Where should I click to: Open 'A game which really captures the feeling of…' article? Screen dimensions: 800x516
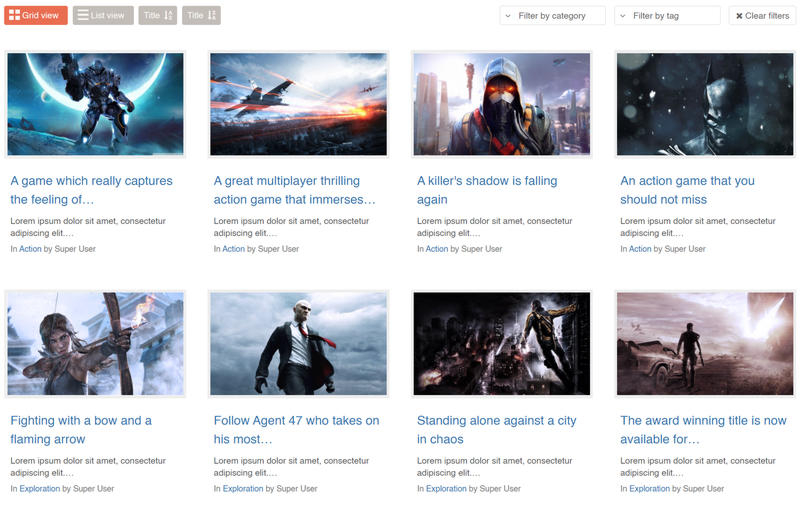91,190
